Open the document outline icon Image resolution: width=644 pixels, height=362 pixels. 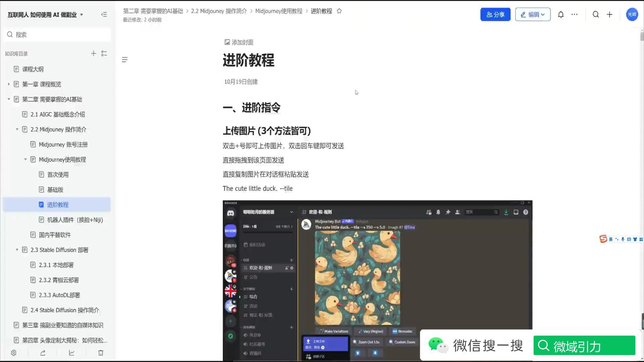tap(125, 60)
